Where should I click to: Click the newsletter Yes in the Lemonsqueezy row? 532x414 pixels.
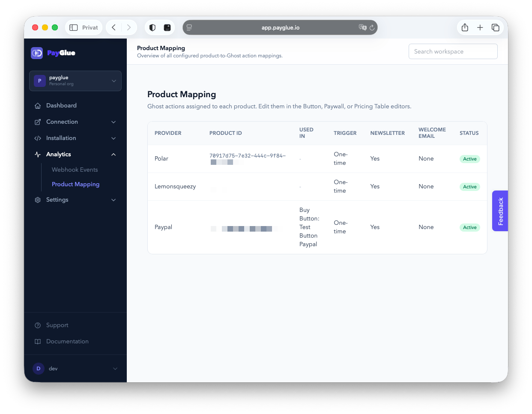click(x=375, y=187)
